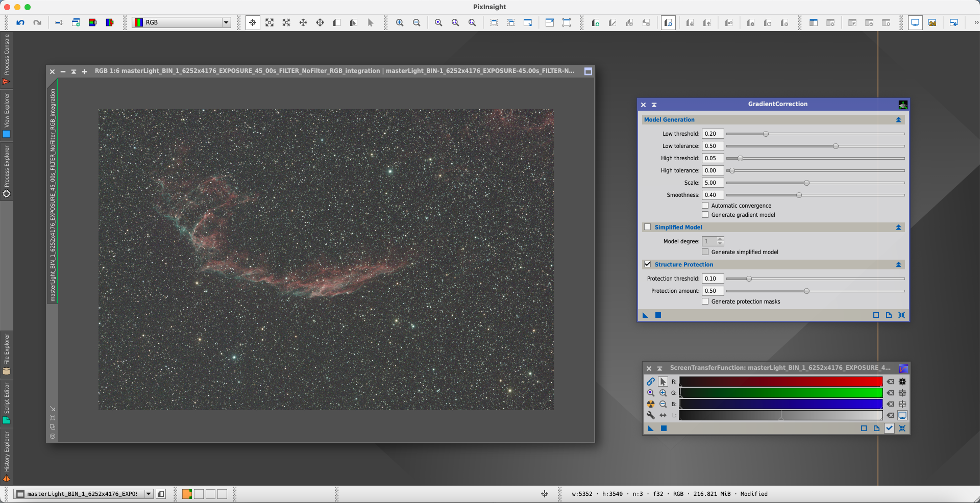Open the View Explorer side tab

7,115
